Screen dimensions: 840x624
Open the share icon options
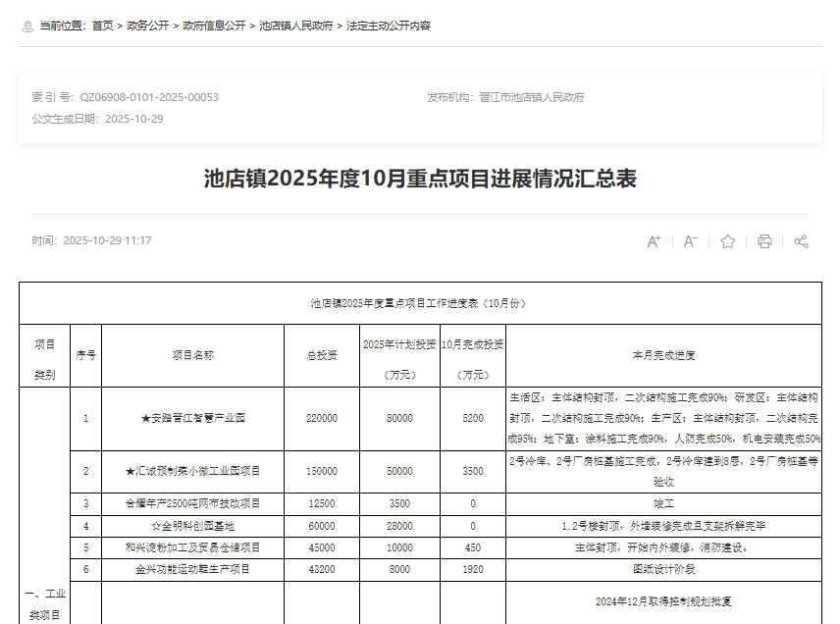click(x=801, y=241)
